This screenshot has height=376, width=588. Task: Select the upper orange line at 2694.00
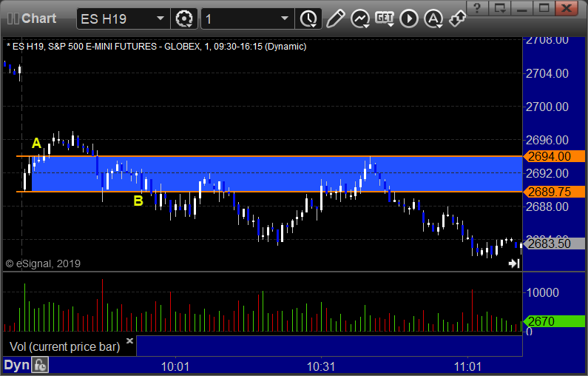coord(269,155)
